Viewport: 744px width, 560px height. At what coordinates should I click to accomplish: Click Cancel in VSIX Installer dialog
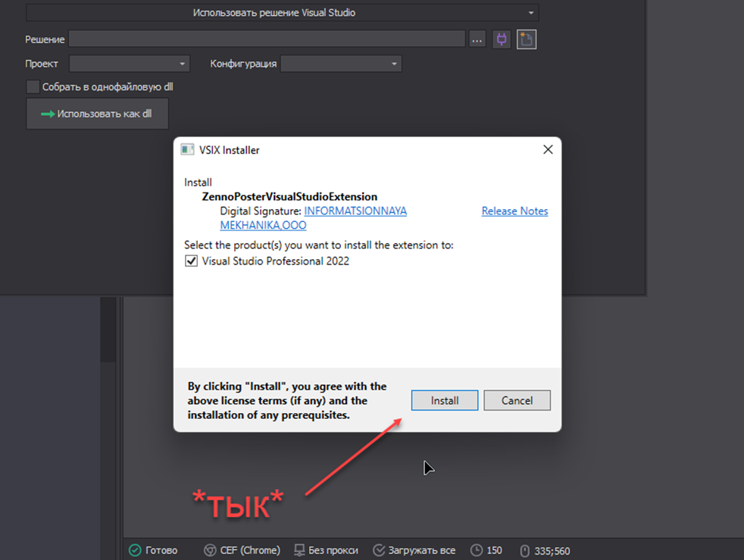tap(517, 401)
